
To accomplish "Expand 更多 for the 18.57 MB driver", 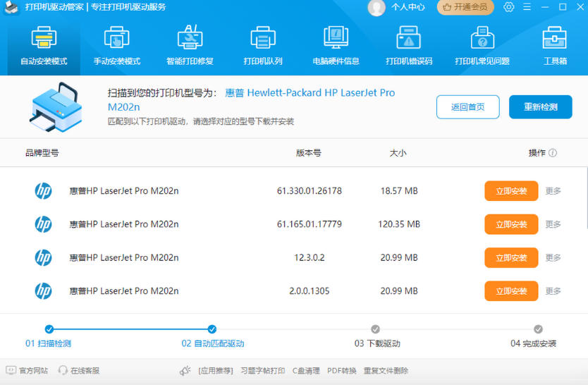I will click(553, 191).
